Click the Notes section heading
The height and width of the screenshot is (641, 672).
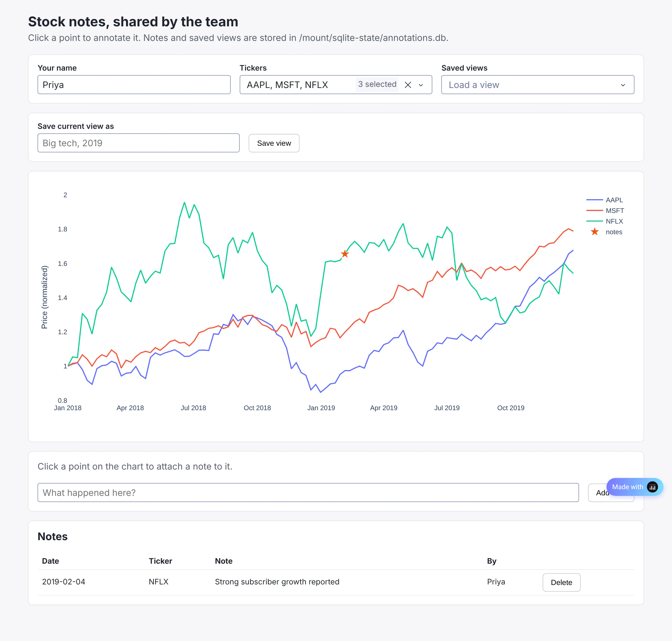pyautogui.click(x=53, y=536)
